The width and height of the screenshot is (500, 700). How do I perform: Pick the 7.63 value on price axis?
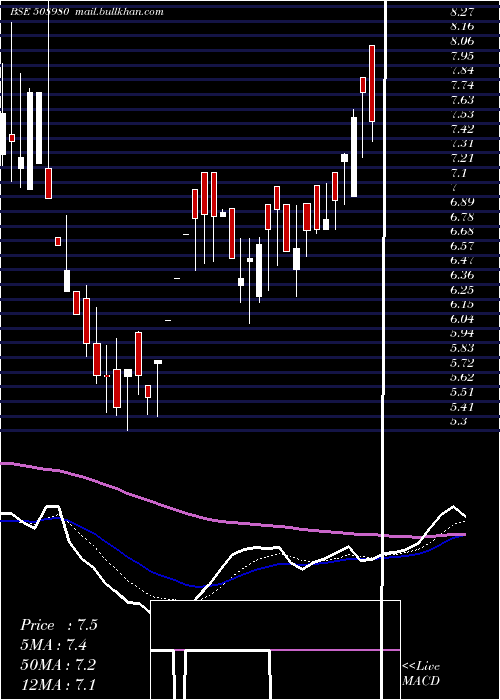tap(462, 100)
